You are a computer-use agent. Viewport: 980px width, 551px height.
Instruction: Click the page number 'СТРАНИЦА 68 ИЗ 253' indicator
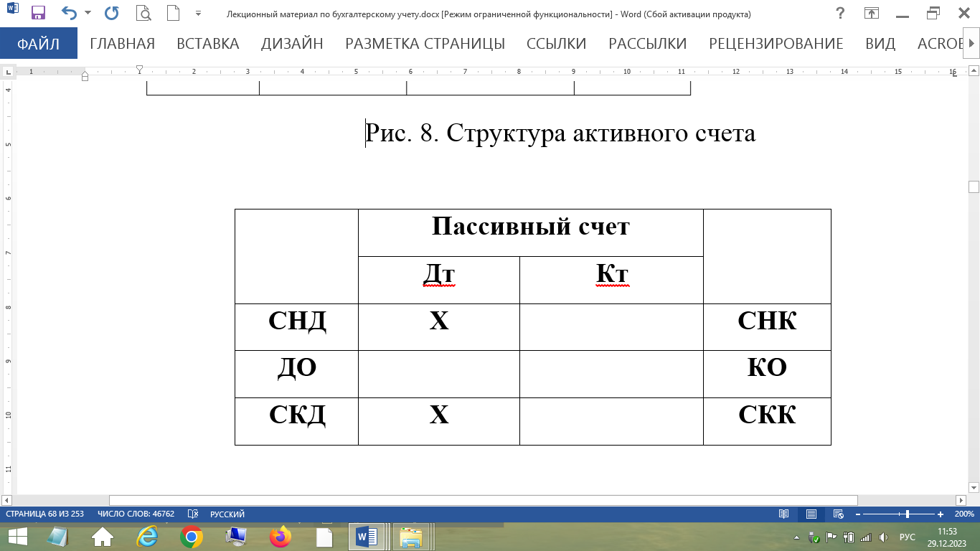tap(45, 514)
